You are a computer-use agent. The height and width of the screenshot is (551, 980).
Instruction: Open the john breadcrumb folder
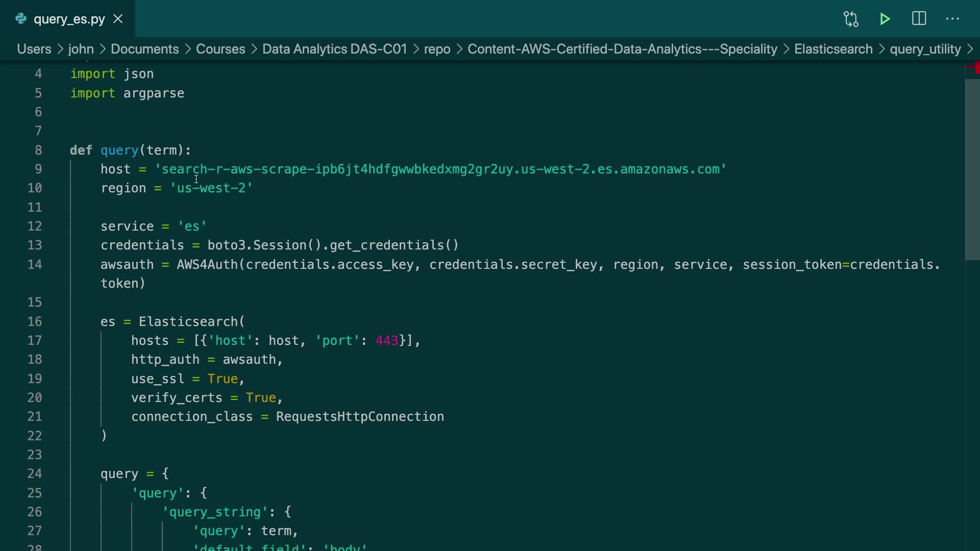tap(81, 49)
